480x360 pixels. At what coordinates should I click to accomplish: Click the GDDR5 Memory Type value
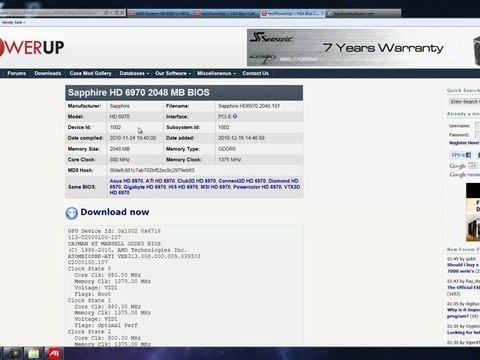tap(227, 149)
